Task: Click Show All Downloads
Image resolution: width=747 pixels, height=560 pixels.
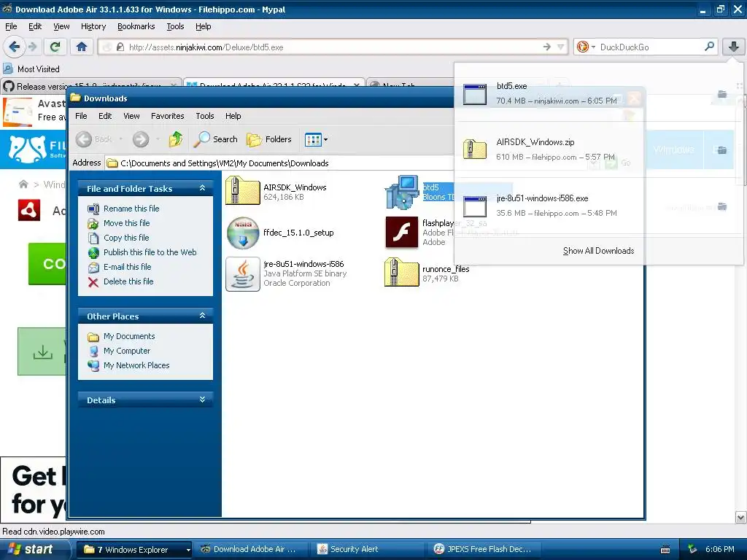Action: coord(598,251)
